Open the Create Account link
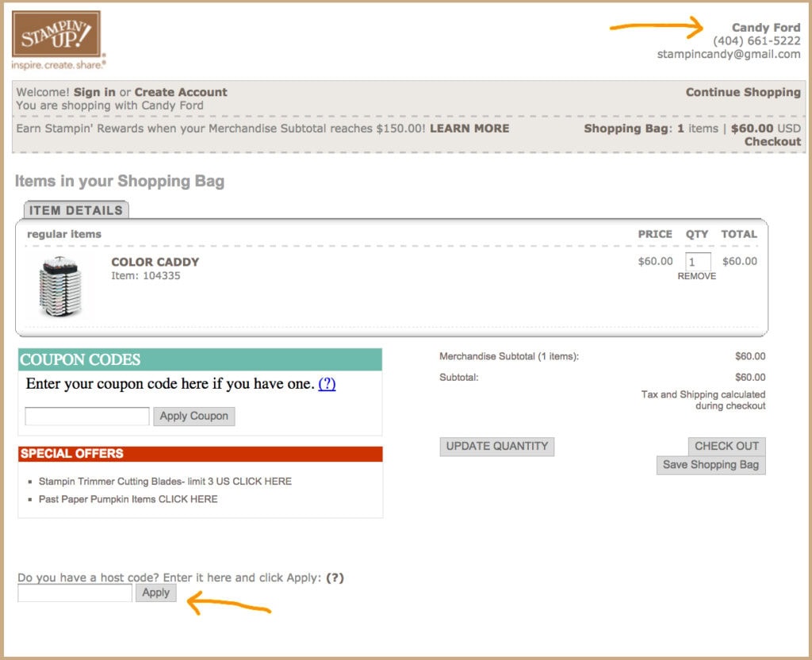This screenshot has height=660, width=812. tap(181, 92)
